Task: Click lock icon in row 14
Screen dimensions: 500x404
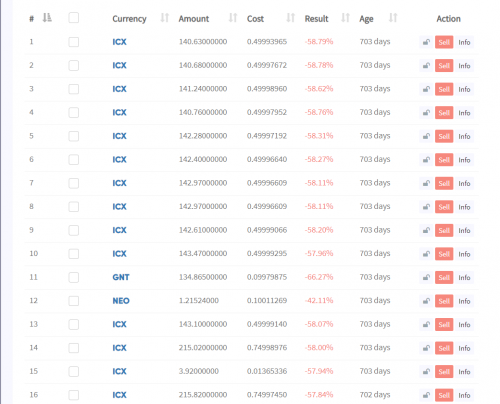Action: click(426, 348)
